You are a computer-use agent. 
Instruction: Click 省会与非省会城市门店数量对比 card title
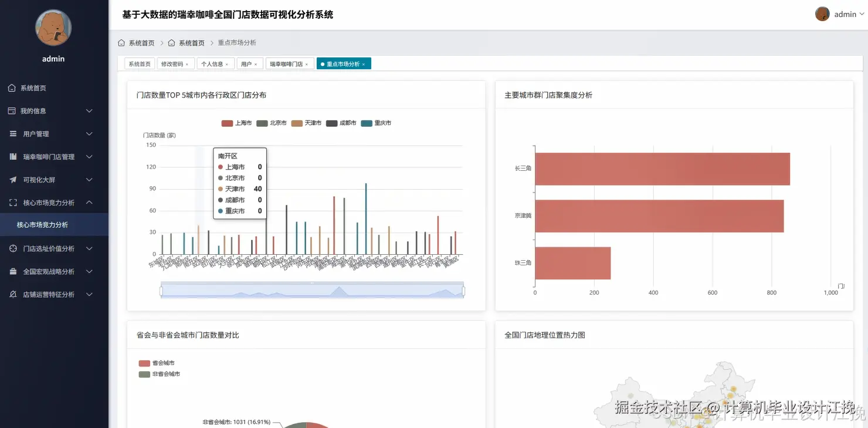click(188, 335)
